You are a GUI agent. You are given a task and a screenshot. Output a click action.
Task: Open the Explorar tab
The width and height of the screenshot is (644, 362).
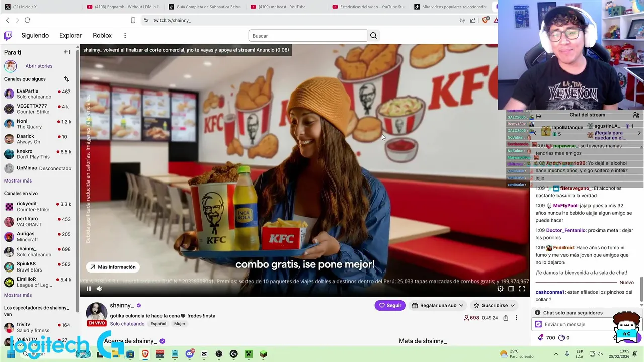click(x=70, y=36)
